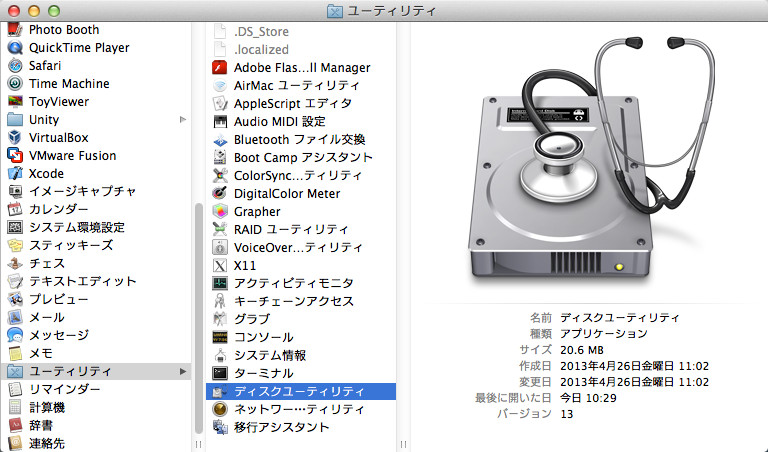
Task: Click the first column's vertical scrollbar
Action: point(198,318)
